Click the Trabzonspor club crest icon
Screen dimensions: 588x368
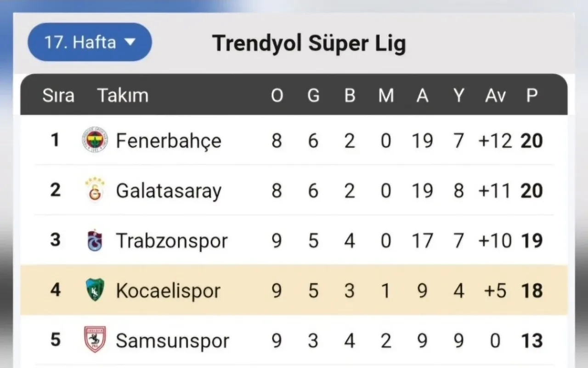click(x=95, y=240)
